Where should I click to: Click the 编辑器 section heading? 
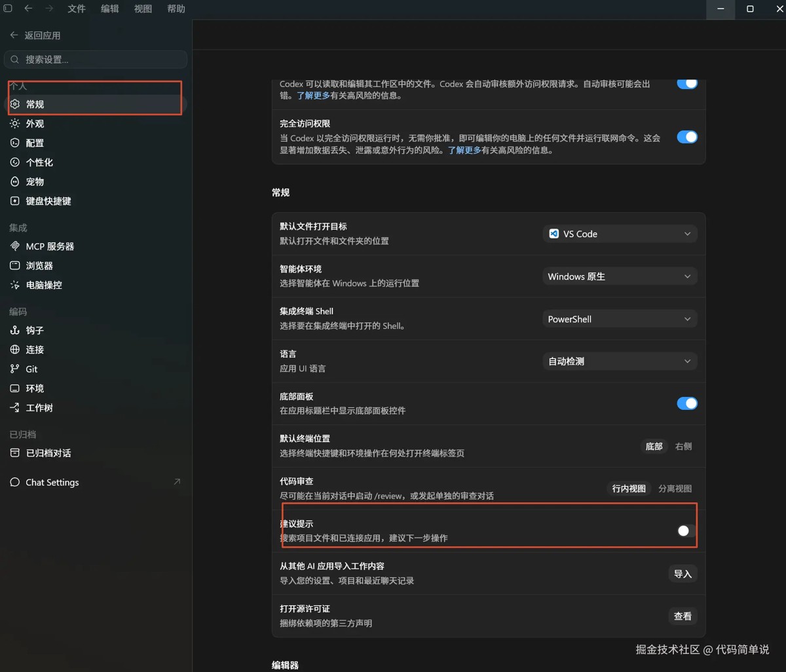pos(285,665)
